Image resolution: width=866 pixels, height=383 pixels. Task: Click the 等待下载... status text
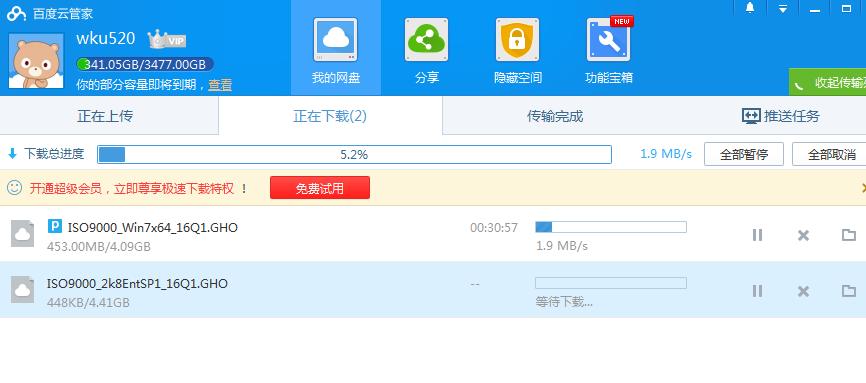[564, 302]
